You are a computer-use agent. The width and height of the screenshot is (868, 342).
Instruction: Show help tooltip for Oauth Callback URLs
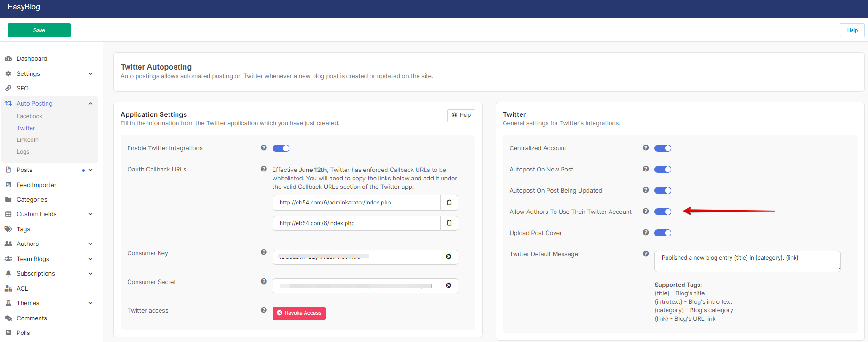click(264, 169)
